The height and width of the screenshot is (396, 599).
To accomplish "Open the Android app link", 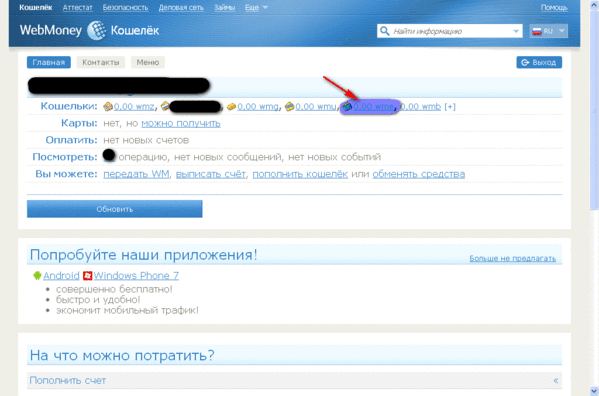I will point(61,275).
